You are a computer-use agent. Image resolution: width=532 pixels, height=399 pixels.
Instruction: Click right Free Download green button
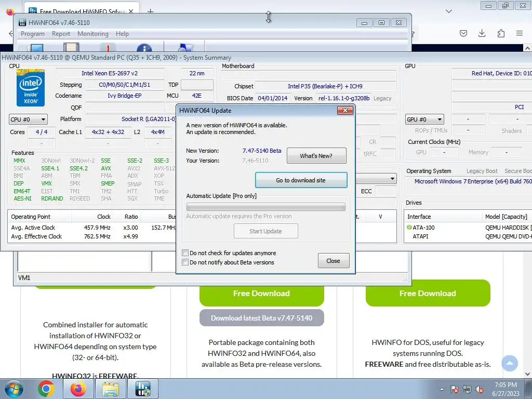pyautogui.click(x=428, y=294)
